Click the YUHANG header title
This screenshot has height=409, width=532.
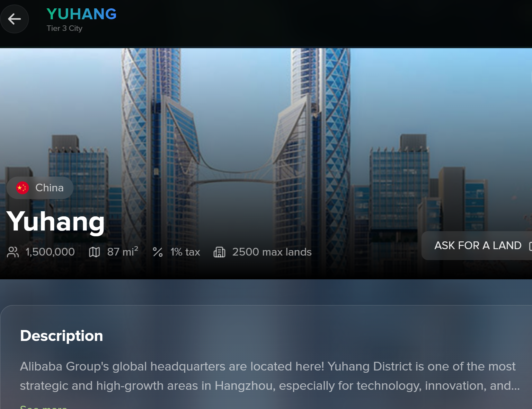(x=82, y=14)
